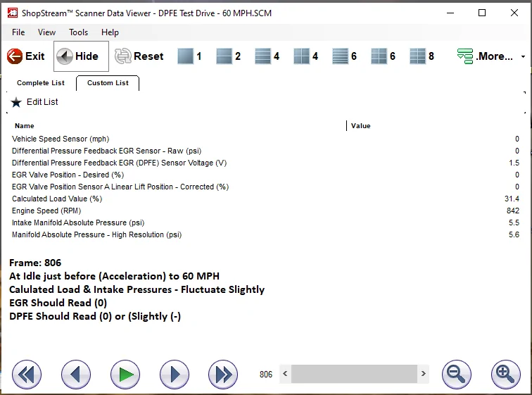Screen dimensions: 532x395
Task: Click Edit List star button
Action: tap(34, 102)
